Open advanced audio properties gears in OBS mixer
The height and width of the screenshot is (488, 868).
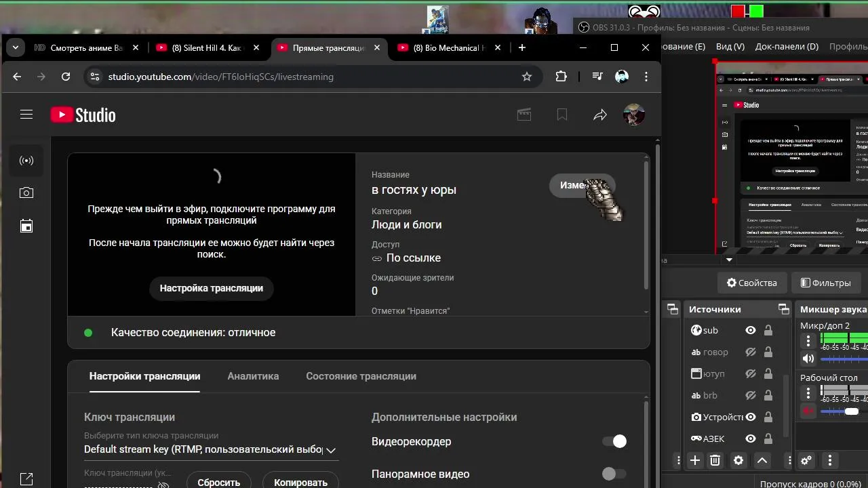[806, 460]
